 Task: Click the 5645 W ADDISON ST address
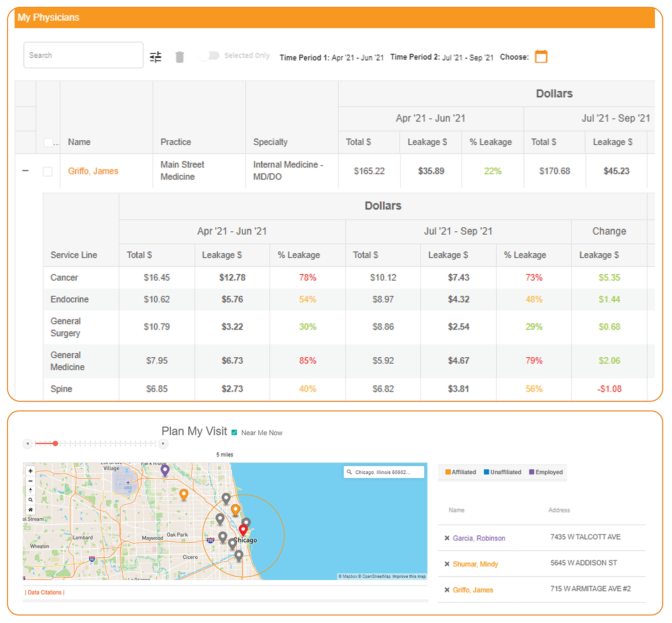583,563
